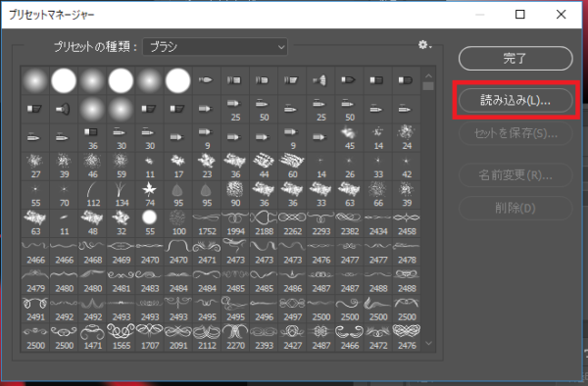This screenshot has height=386, width=588.
Task: Select the knot ornament brush labeled 2382
Action: (350, 223)
